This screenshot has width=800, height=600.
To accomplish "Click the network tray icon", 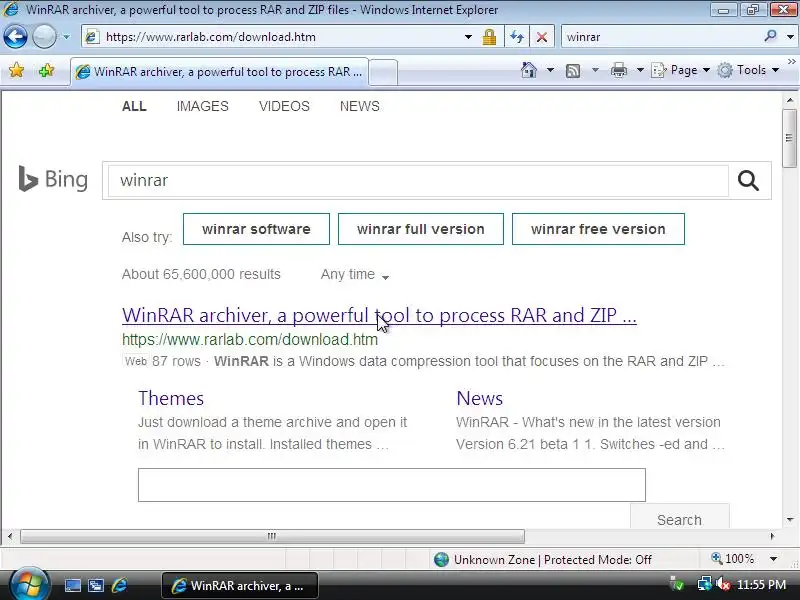I will point(705,584).
